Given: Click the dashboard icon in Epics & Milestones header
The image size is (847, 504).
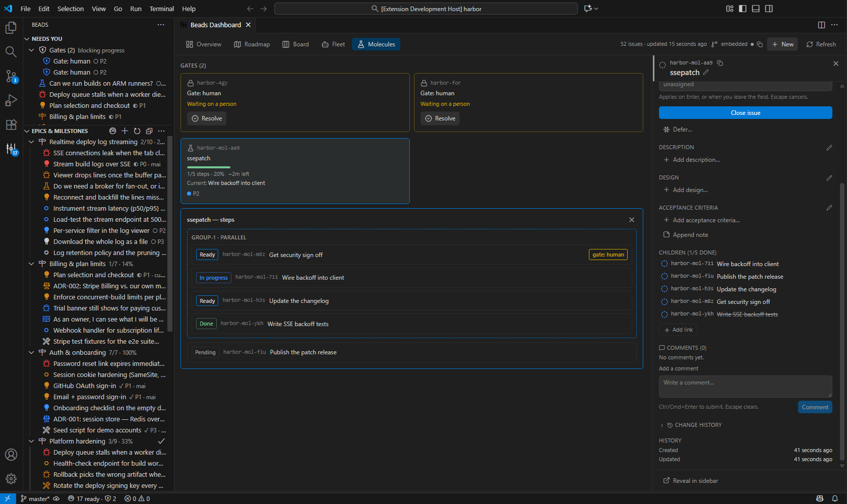Looking at the screenshot, I should point(113,131).
